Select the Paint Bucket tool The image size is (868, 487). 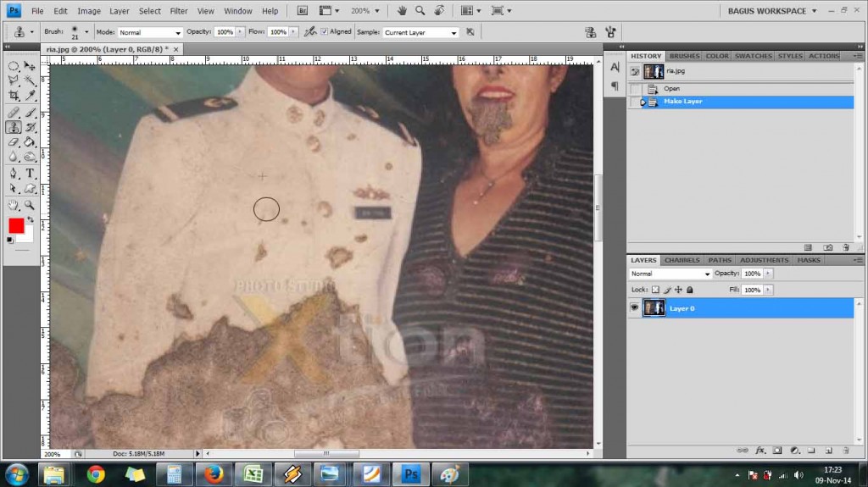[x=30, y=141]
